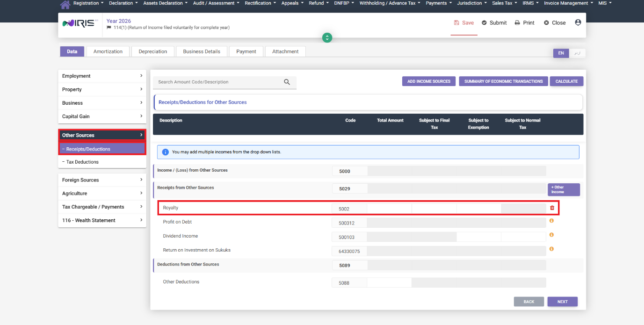Image resolution: width=644 pixels, height=325 pixels.
Task: Open the IRMS menu
Action: [531, 3]
